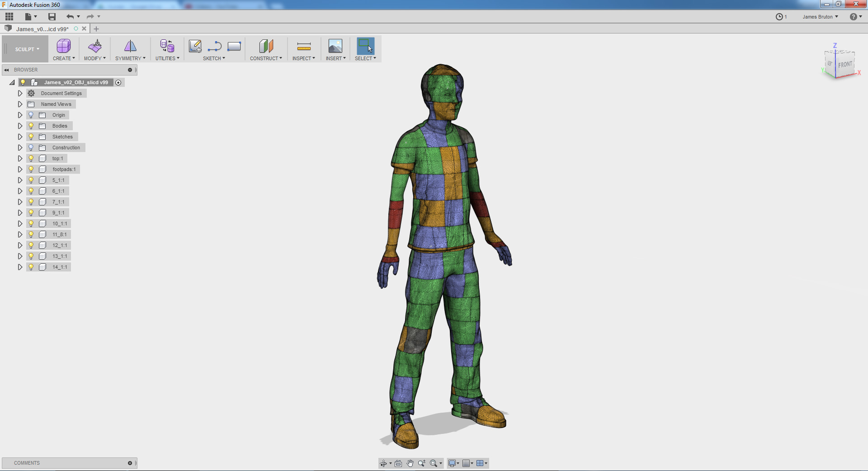Screen dimensions: 868x471
Task: Click the Create Box sculpt icon
Action: (x=63, y=46)
